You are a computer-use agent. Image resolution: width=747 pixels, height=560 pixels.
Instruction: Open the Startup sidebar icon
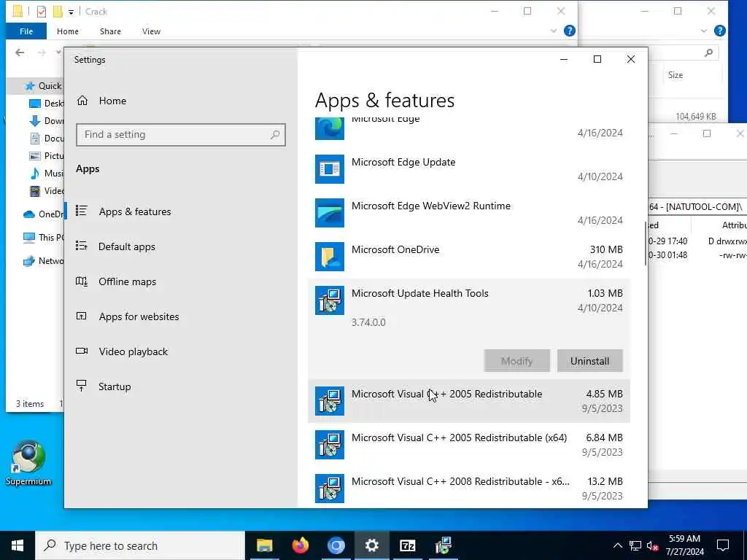click(x=82, y=385)
